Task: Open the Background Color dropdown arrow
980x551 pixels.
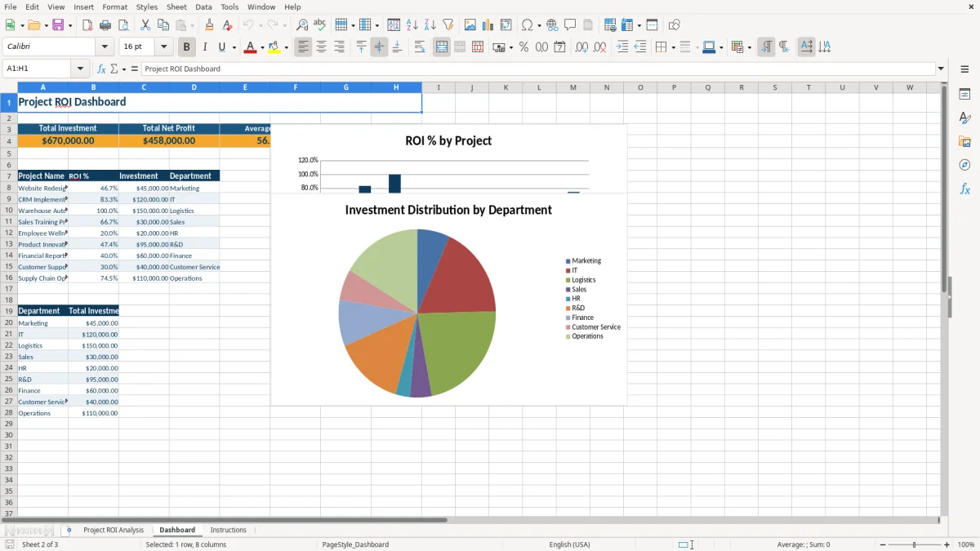Action: point(286,47)
